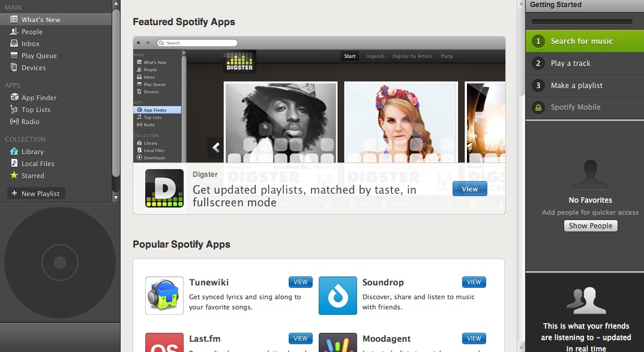Screen dimensions: 644x352
Task: Click Radio label in sidebar
Action: point(31,122)
